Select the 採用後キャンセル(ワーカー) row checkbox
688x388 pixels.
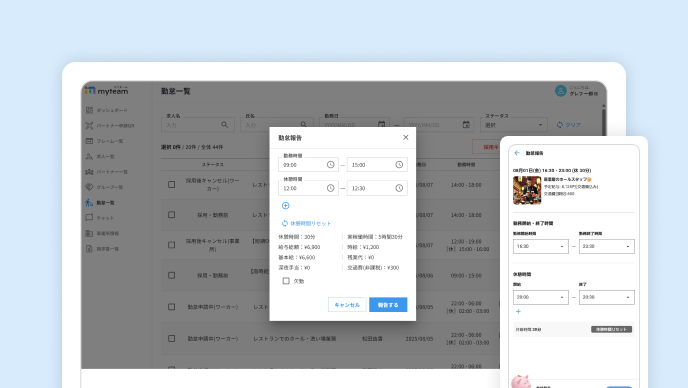[172, 184]
